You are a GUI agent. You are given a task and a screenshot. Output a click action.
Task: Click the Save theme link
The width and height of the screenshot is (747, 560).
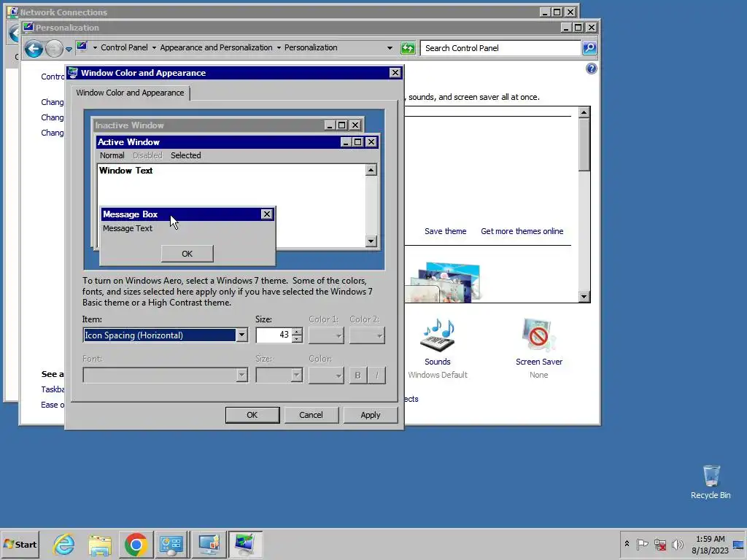pos(446,231)
